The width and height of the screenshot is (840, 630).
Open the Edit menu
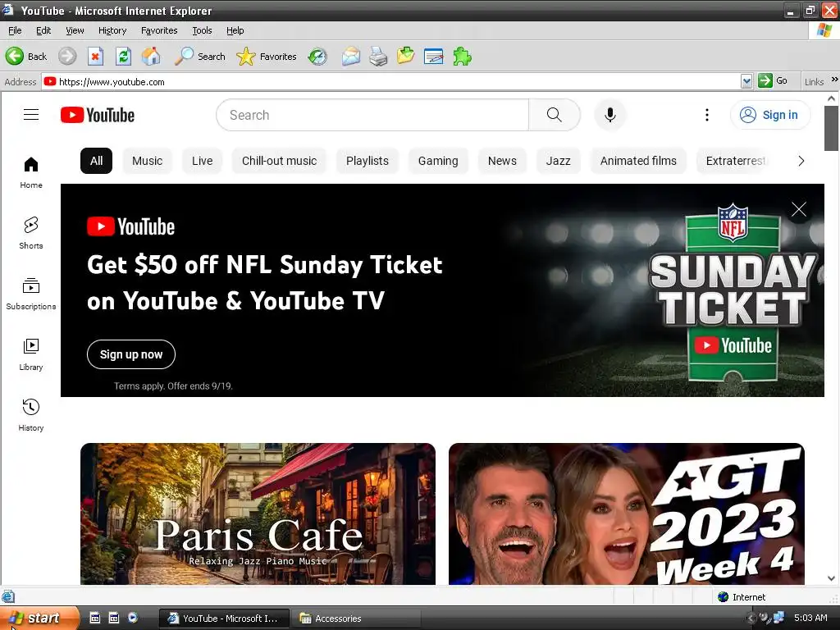[43, 30]
